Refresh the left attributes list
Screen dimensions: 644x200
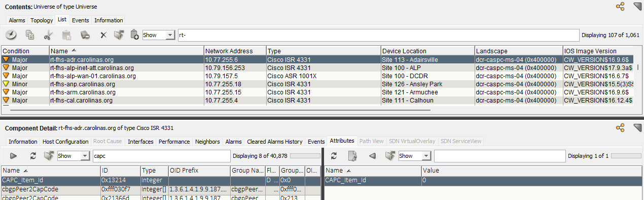pos(33,156)
